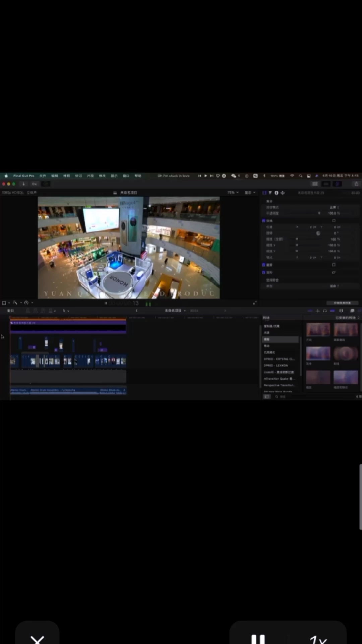Open the 编辑 menu
This screenshot has width=362, height=644.
tap(55, 176)
